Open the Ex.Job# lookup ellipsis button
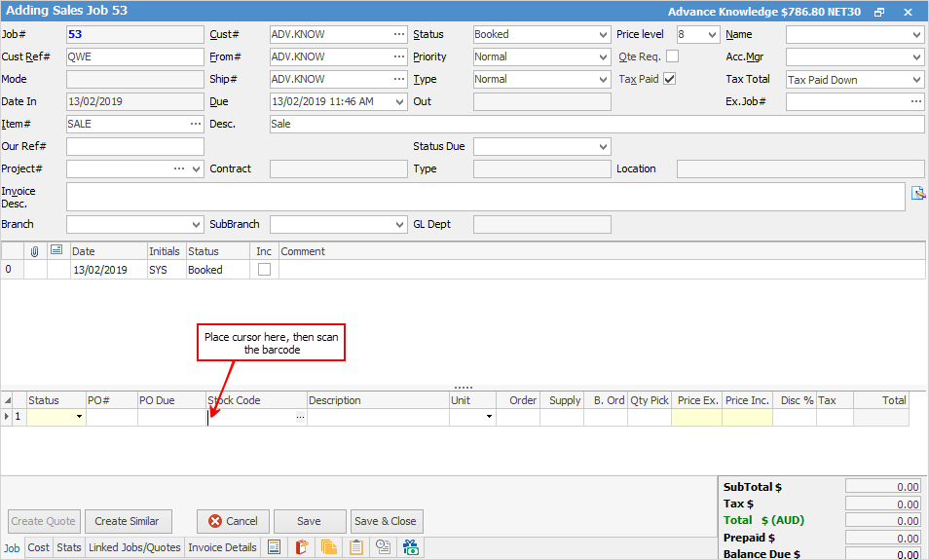 (x=916, y=101)
